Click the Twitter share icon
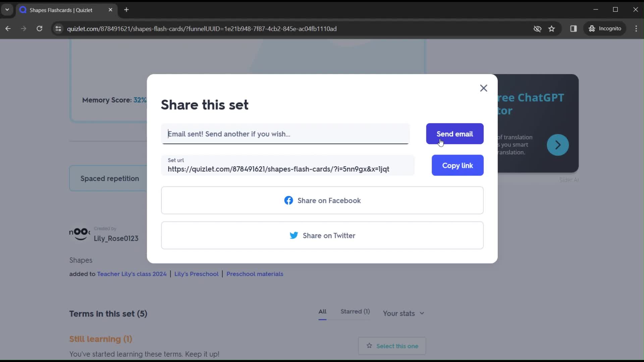 [294, 235]
